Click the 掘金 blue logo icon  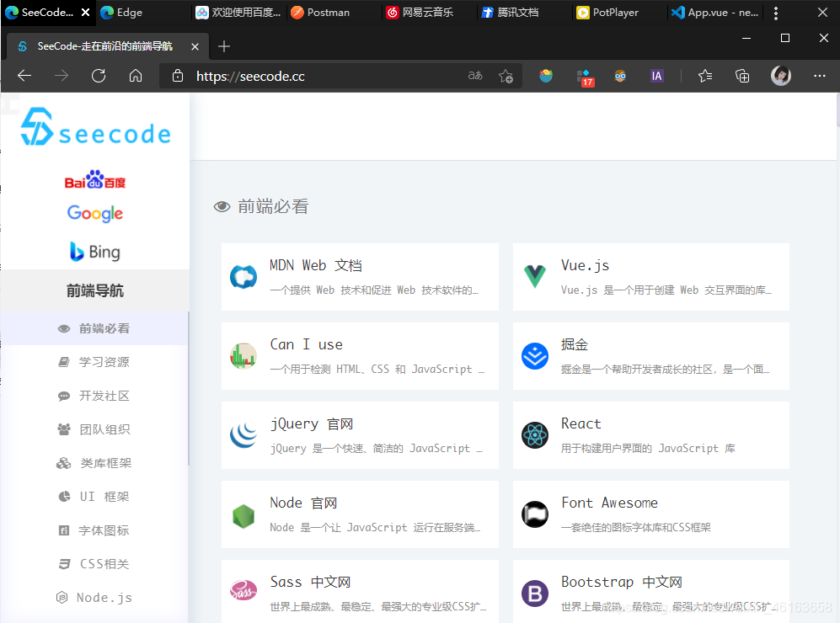point(535,356)
